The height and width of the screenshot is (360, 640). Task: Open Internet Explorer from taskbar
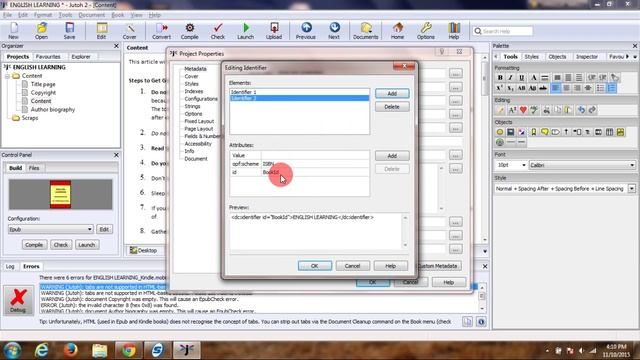click(x=42, y=350)
